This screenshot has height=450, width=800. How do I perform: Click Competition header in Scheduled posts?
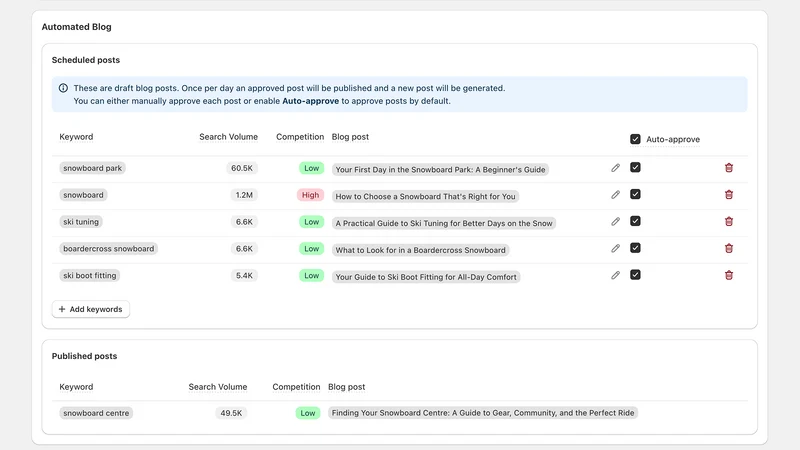pos(300,137)
